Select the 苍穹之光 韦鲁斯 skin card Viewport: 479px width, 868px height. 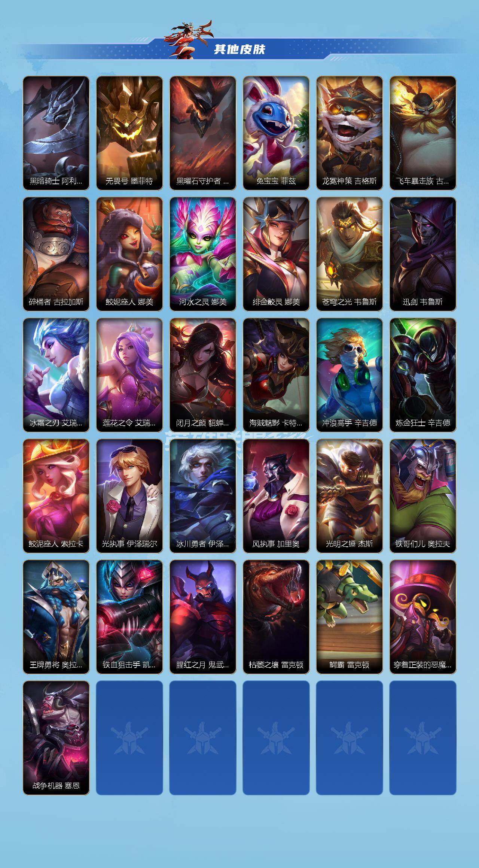(x=350, y=254)
